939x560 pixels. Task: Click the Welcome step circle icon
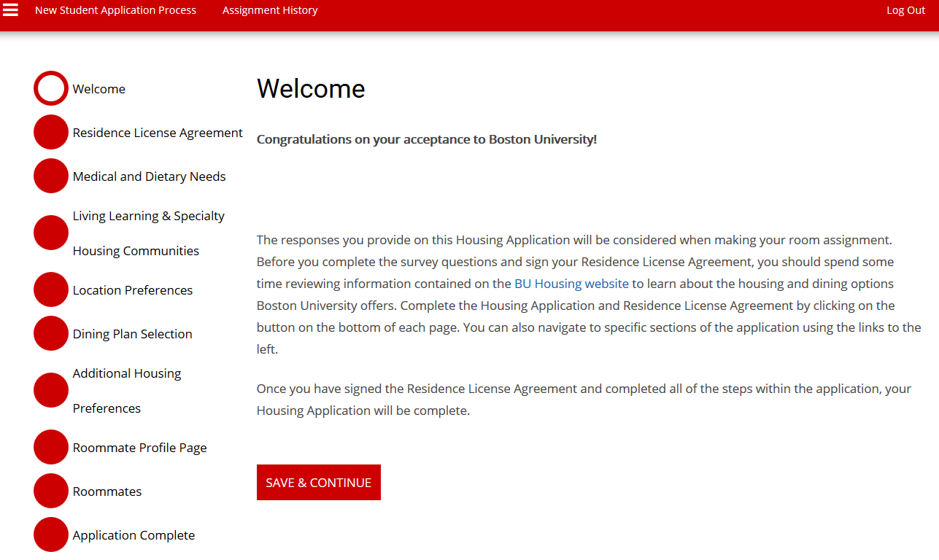pyautogui.click(x=51, y=88)
